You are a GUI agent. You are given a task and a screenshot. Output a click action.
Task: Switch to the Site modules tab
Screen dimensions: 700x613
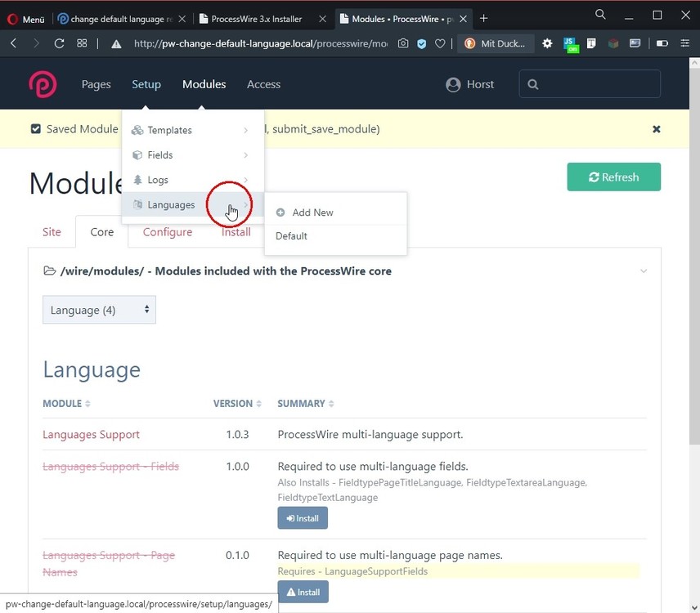[x=52, y=232]
